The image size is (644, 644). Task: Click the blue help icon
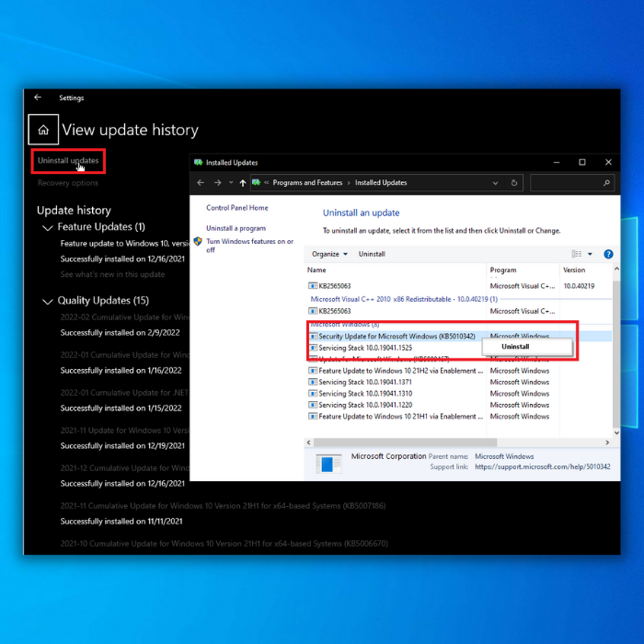click(x=608, y=254)
